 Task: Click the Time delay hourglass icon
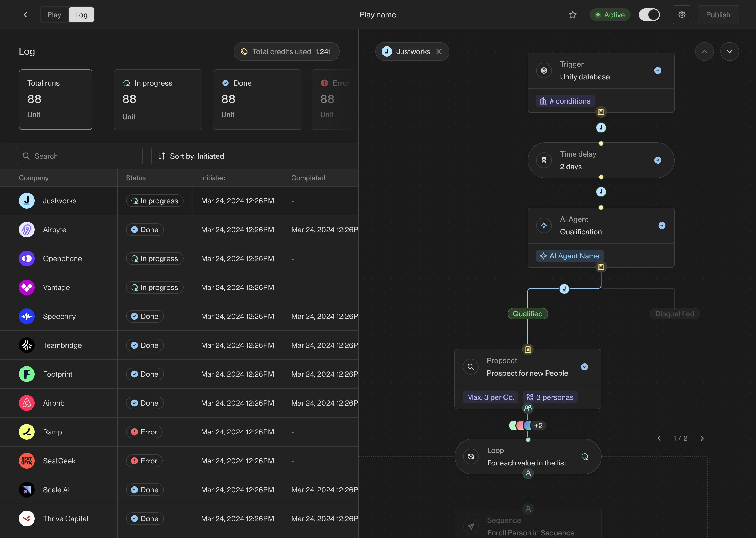[x=544, y=160]
